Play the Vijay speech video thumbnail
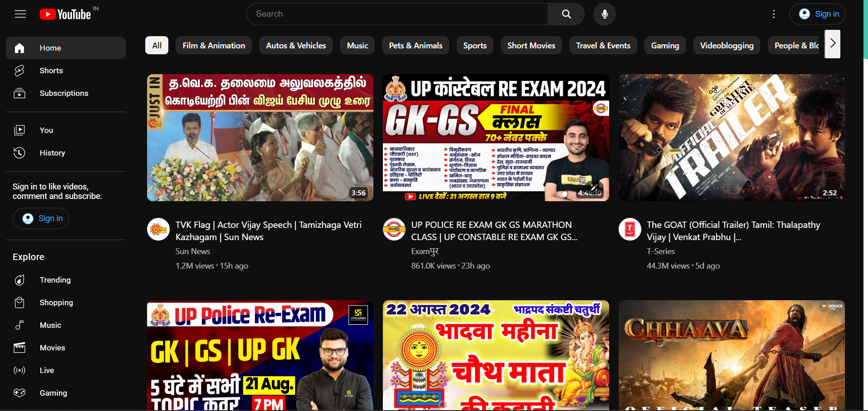 click(260, 138)
